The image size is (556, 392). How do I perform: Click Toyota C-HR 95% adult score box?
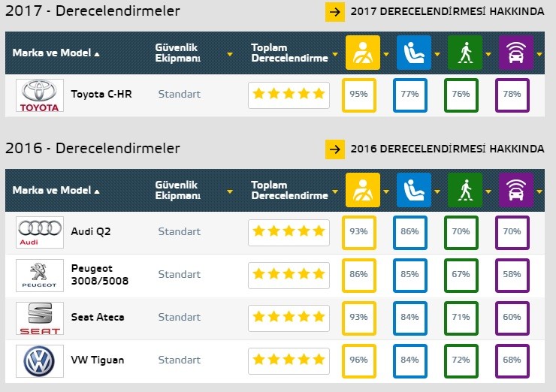358,95
